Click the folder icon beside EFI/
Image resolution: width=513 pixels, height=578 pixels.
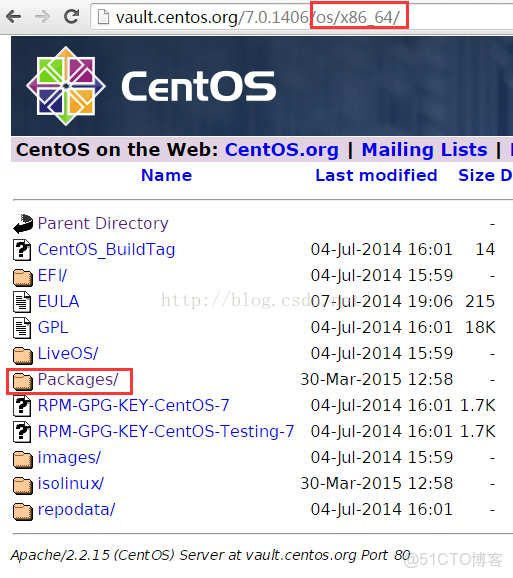click(x=23, y=277)
